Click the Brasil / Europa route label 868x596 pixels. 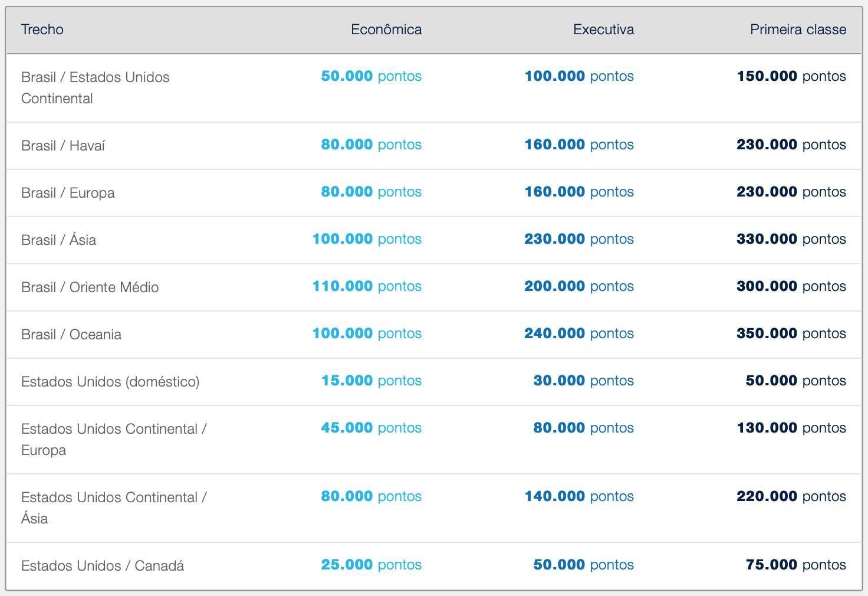pos(68,193)
